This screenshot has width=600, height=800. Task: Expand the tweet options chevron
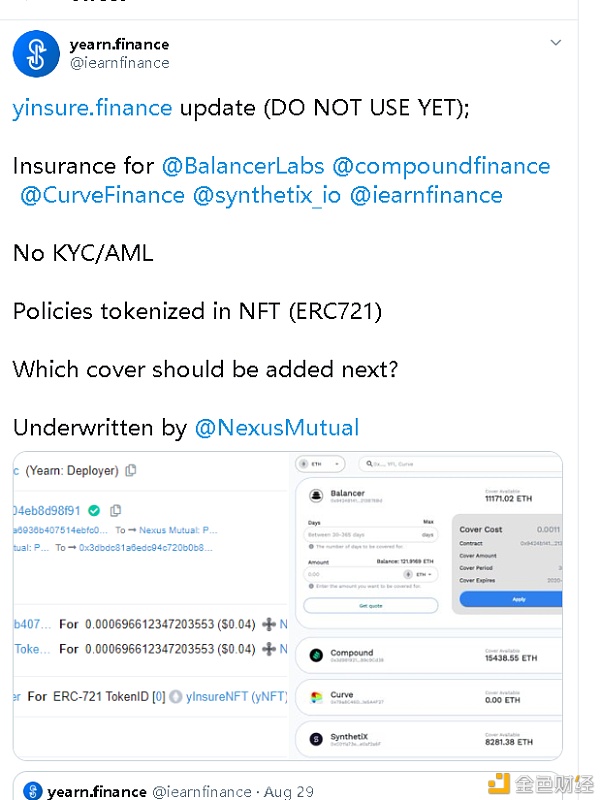[556, 43]
